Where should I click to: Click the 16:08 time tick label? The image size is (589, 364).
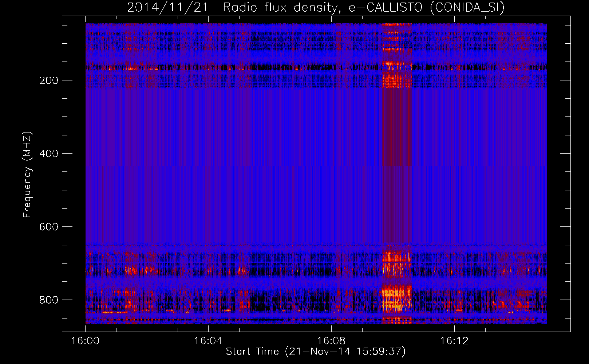tap(331, 341)
